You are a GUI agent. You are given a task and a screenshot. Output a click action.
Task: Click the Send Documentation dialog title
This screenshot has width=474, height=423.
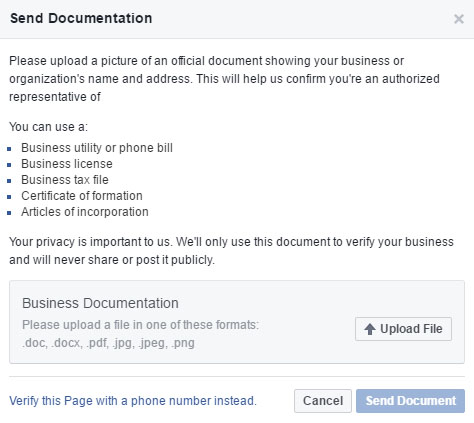[x=81, y=18]
